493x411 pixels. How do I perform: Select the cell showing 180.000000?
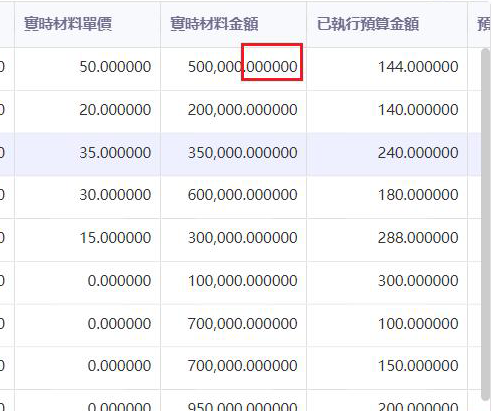387,195
